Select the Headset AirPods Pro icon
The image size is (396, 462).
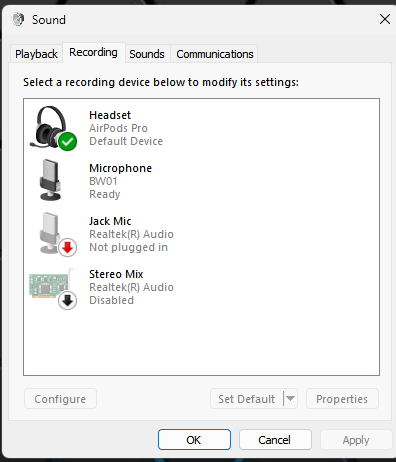51,127
